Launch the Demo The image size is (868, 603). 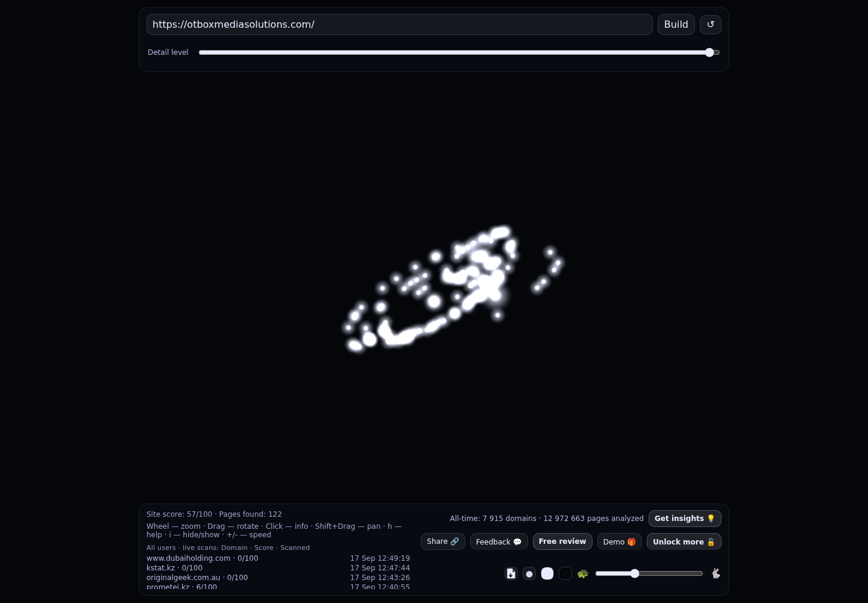point(620,541)
